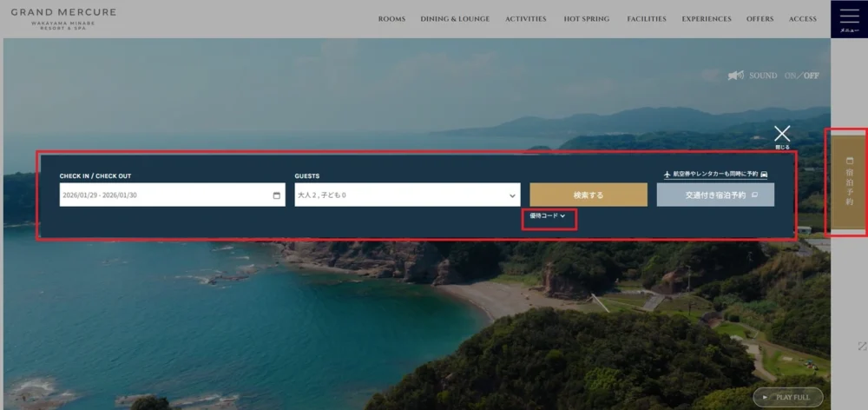
Task: Click the Grand Mercure logo
Action: pyautogui.click(x=63, y=17)
